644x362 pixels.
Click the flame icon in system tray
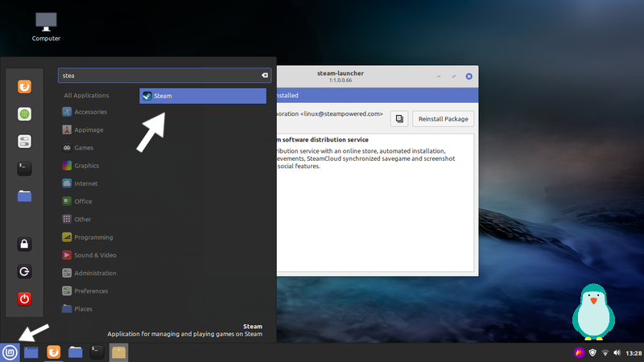click(579, 352)
